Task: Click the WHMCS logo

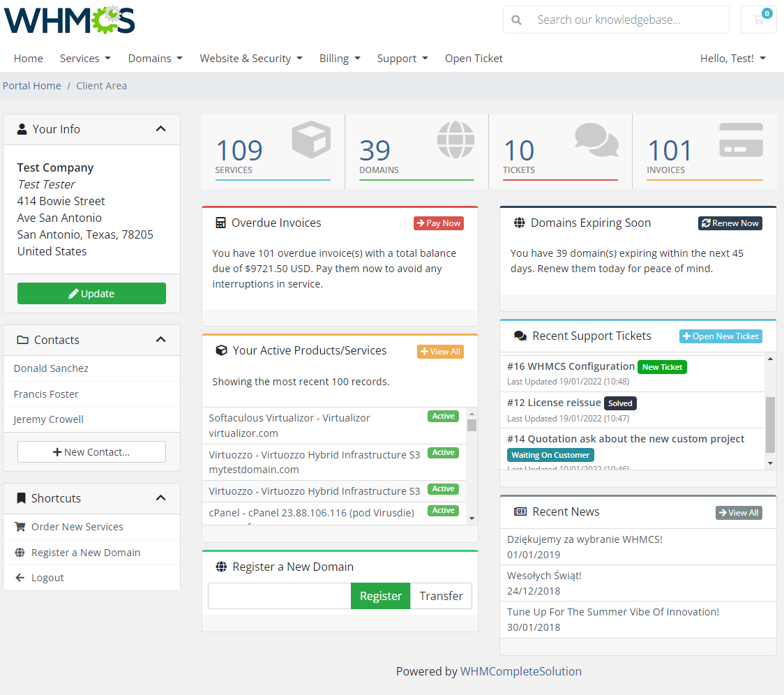Action: pyautogui.click(x=70, y=20)
